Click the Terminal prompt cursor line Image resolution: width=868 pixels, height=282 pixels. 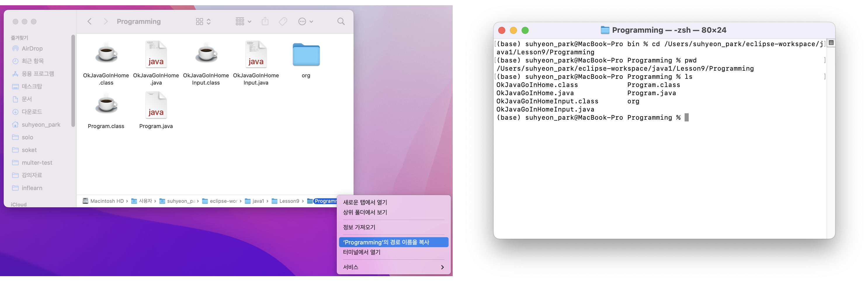click(592, 118)
